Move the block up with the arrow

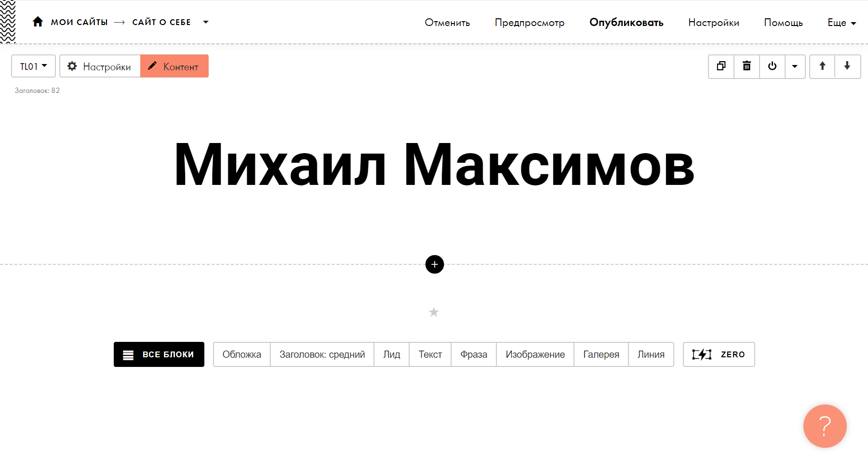[x=822, y=66]
